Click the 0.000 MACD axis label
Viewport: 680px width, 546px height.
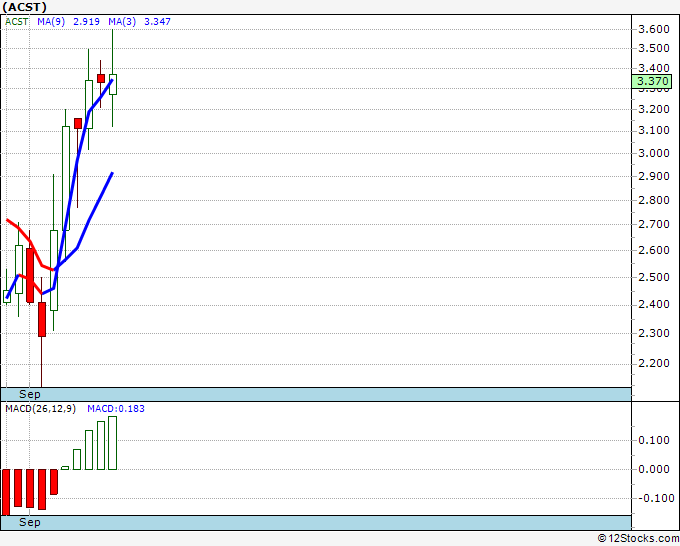pos(654,469)
